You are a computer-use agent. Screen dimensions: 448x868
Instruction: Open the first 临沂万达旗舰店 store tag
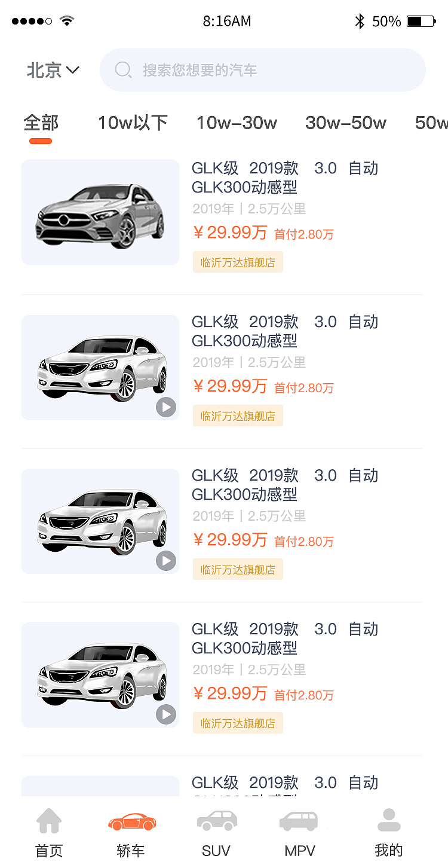pyautogui.click(x=238, y=262)
